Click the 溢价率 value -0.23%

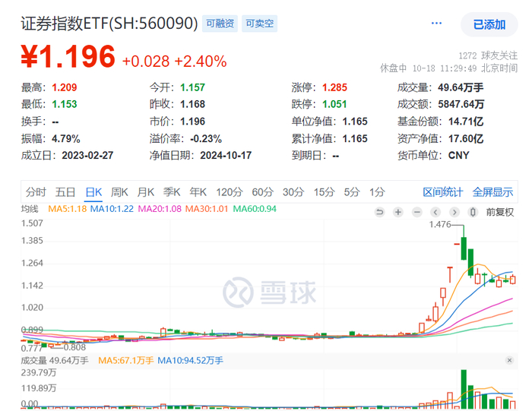point(206,139)
